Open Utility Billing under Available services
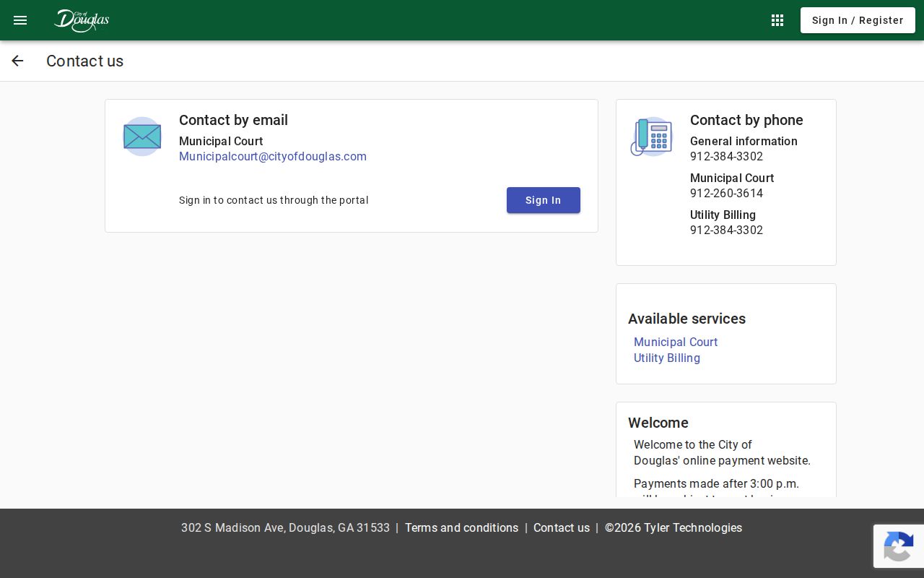 point(667,358)
